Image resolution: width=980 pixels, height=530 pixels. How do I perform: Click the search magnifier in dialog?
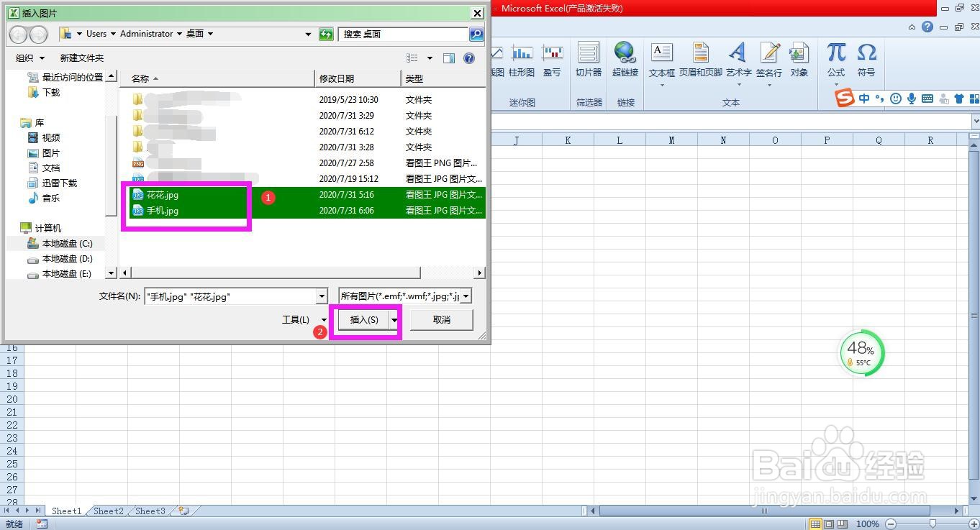point(476,34)
